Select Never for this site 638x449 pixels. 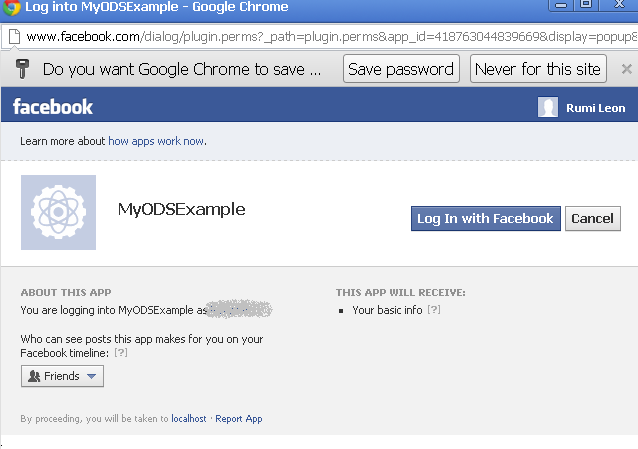pos(539,69)
